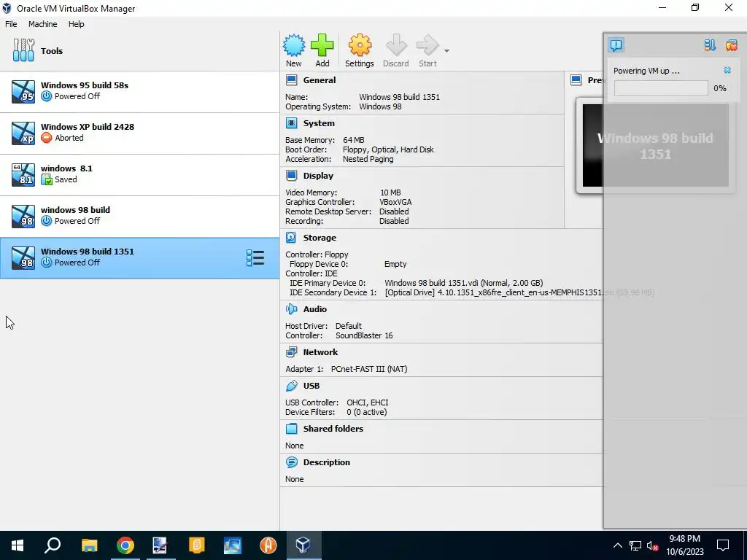The height and width of the screenshot is (560, 747).
Task: Open File Explorer from the taskbar
Action: pos(89,545)
